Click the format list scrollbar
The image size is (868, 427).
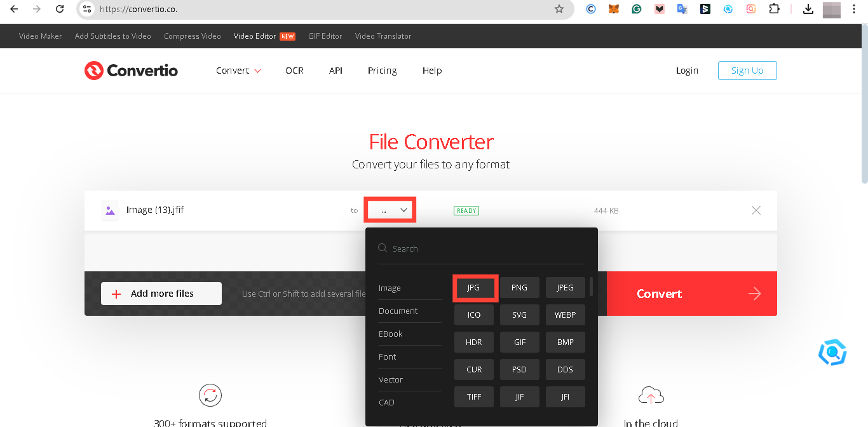592,287
